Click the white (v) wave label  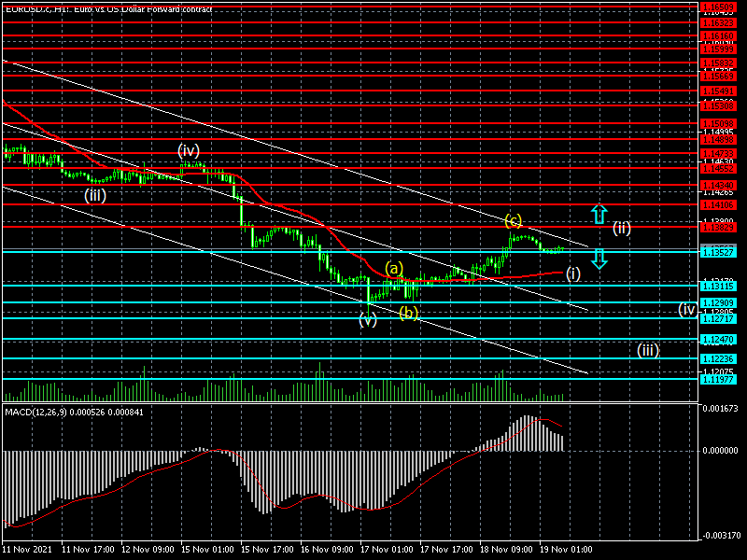pyautogui.click(x=368, y=320)
